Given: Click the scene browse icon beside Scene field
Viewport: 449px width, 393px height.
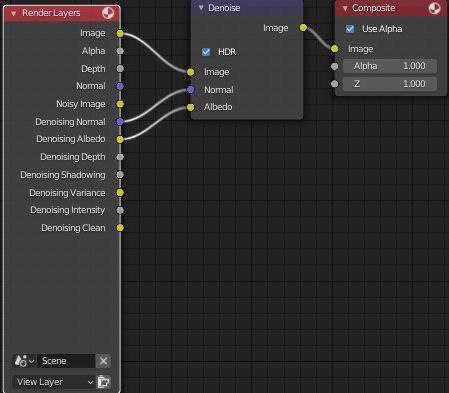Looking at the screenshot, I should [x=24, y=361].
